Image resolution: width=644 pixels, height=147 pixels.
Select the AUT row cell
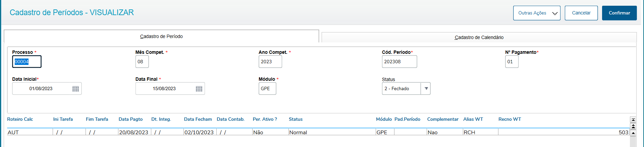coord(30,132)
